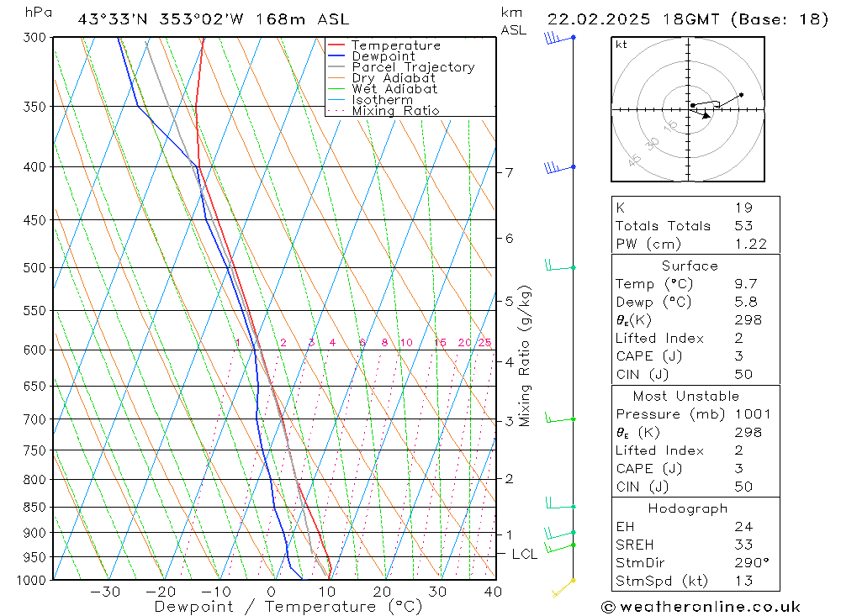Click the K index value 19
The width and height of the screenshot is (841, 616).
point(744,208)
